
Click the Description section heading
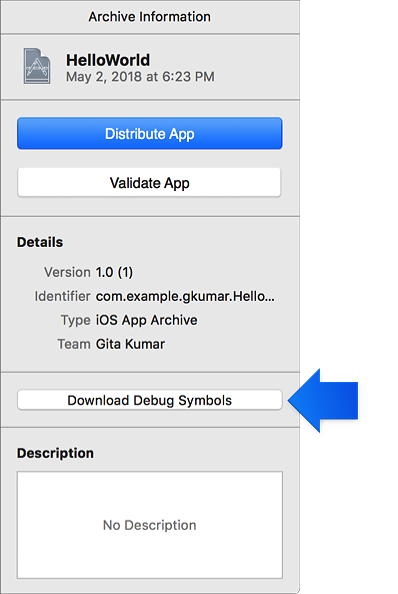click(x=55, y=453)
